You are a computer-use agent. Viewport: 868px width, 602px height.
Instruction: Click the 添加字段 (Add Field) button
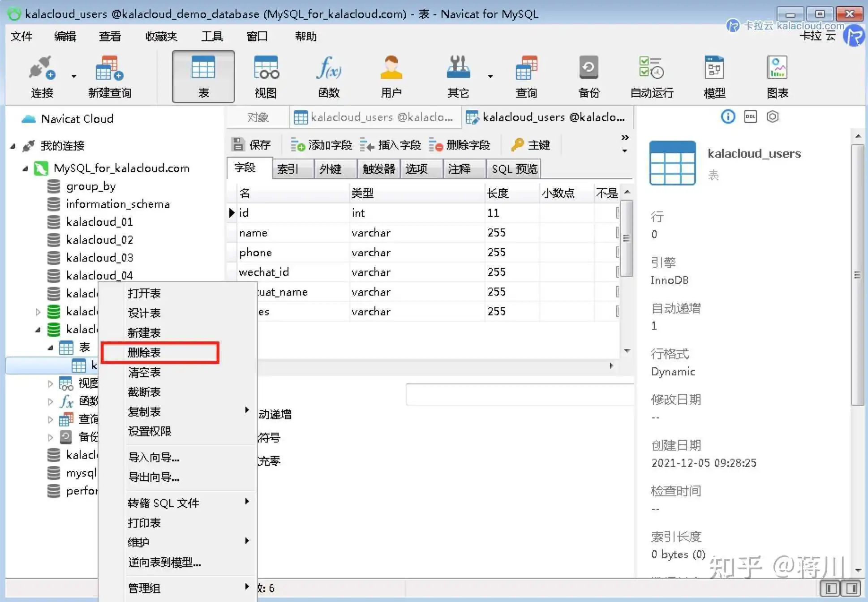click(322, 145)
